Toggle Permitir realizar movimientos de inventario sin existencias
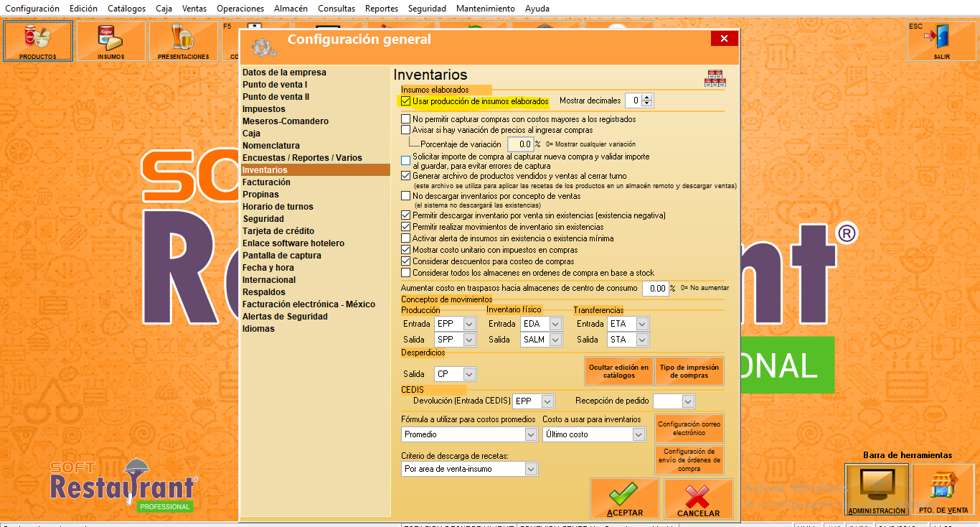This screenshot has height=527, width=980. tap(406, 227)
